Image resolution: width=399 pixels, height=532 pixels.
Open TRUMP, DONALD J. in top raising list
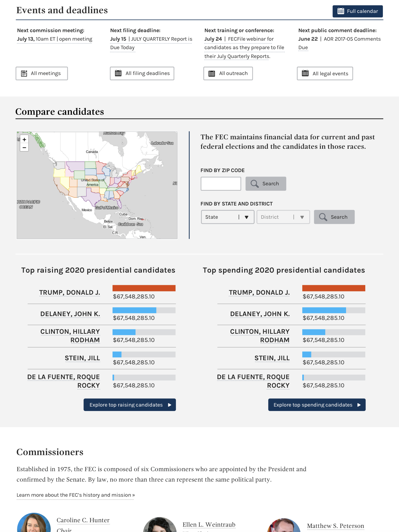pos(70,292)
